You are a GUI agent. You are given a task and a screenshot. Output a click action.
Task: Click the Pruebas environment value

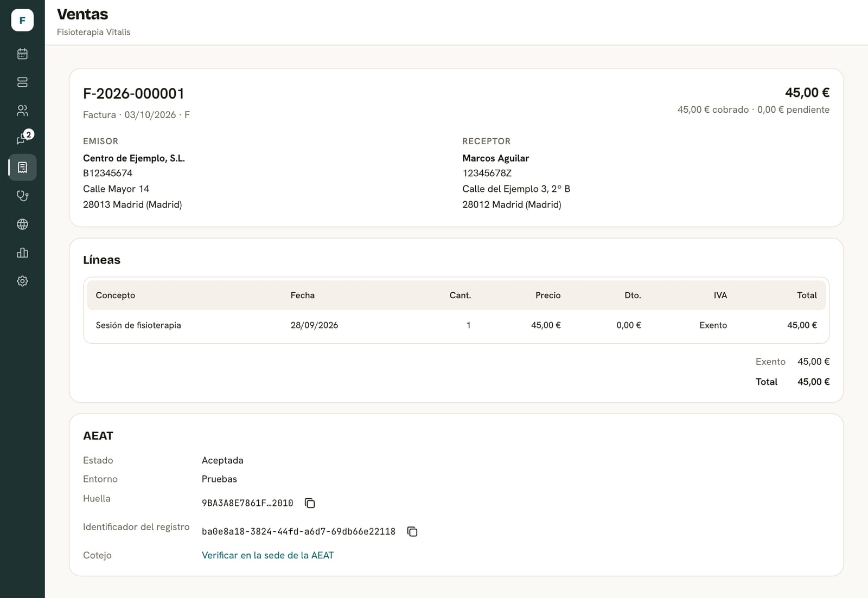(x=219, y=479)
